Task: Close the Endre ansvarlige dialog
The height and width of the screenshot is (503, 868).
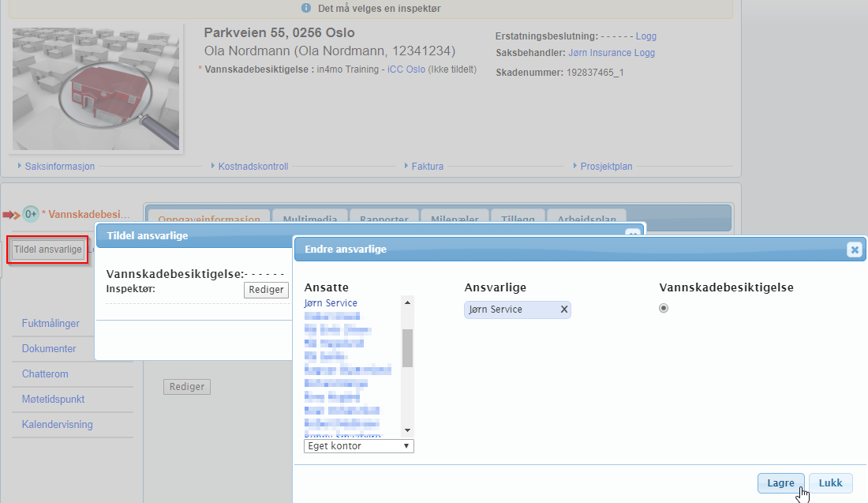Action: click(x=854, y=250)
